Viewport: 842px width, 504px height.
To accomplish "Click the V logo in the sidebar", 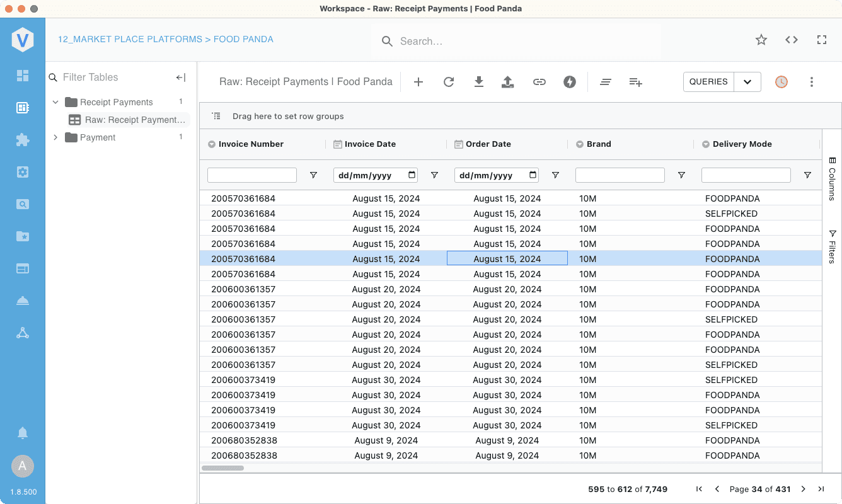I will 23,40.
